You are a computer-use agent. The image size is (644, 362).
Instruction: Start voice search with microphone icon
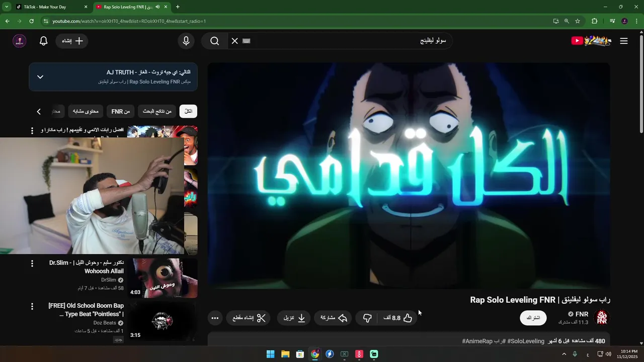(186, 41)
